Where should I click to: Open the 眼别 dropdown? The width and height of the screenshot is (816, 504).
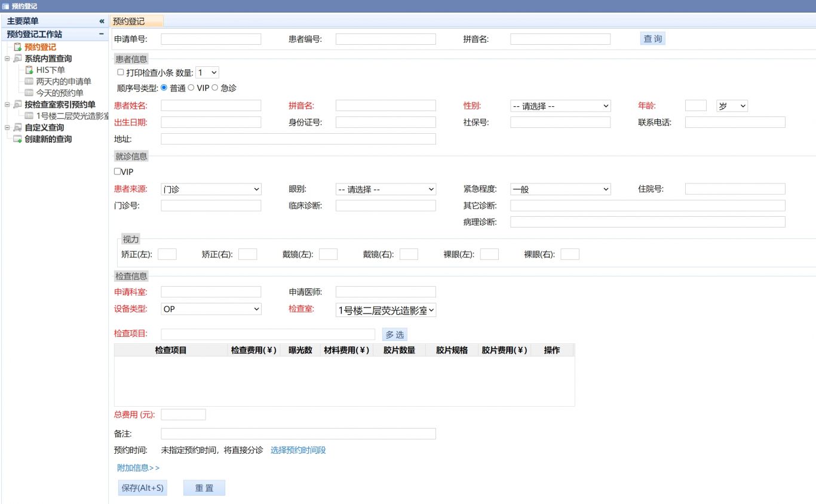386,189
